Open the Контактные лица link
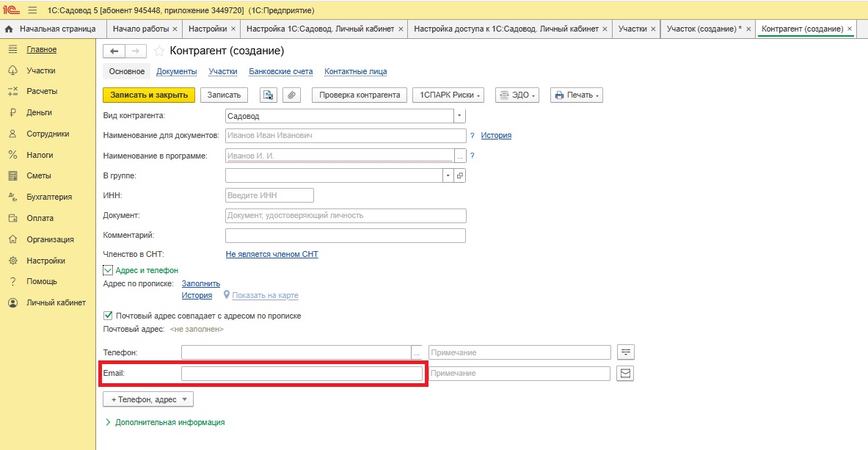The height and width of the screenshot is (450, 868). pyautogui.click(x=355, y=71)
